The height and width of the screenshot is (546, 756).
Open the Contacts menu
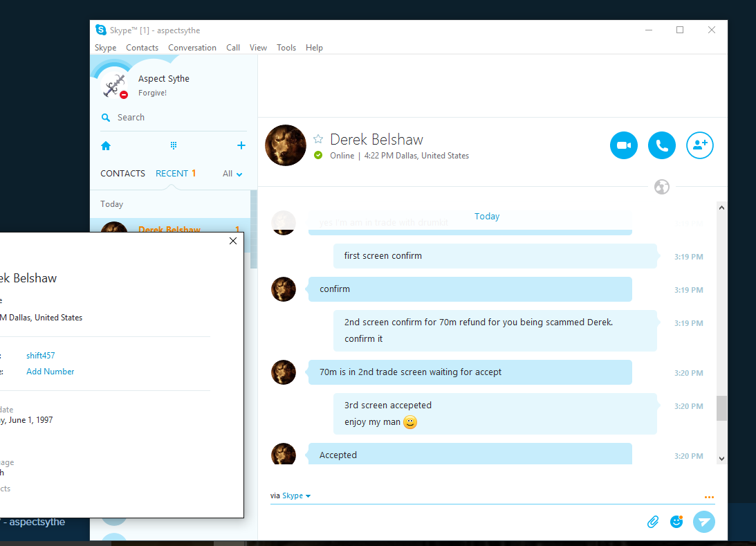[142, 48]
